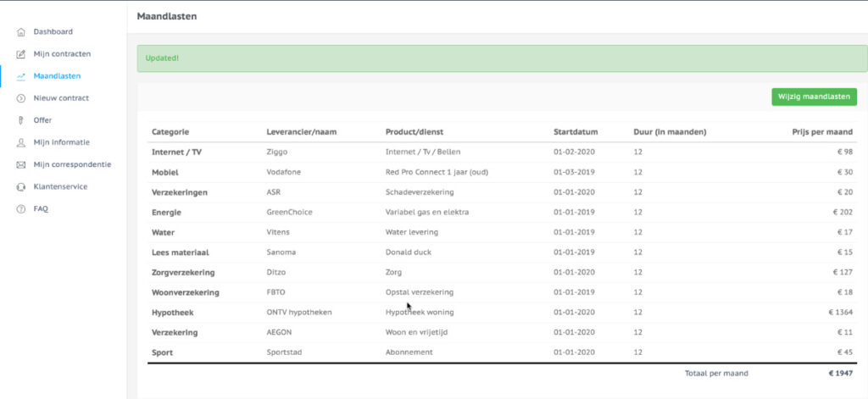Click the Hypotheek category cell
The image size is (868, 399).
pos(173,313)
